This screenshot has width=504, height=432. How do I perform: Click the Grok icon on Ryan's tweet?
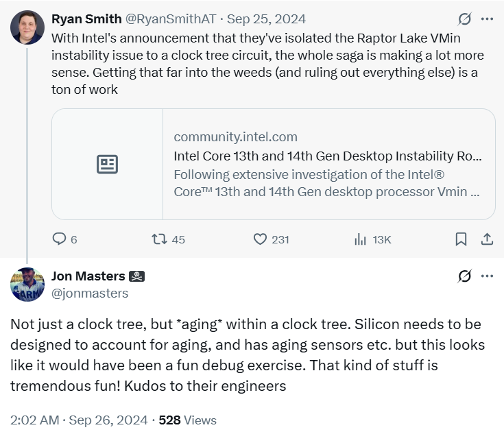464,19
